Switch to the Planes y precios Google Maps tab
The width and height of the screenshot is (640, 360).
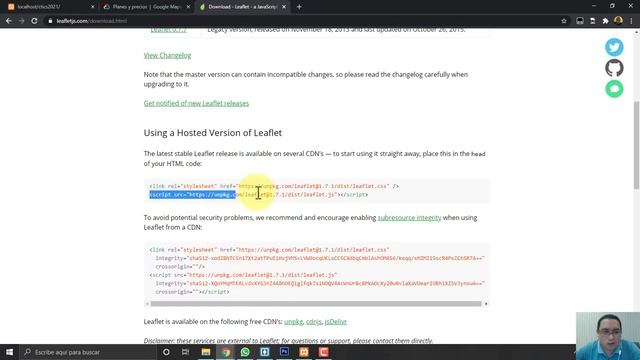[x=146, y=7]
